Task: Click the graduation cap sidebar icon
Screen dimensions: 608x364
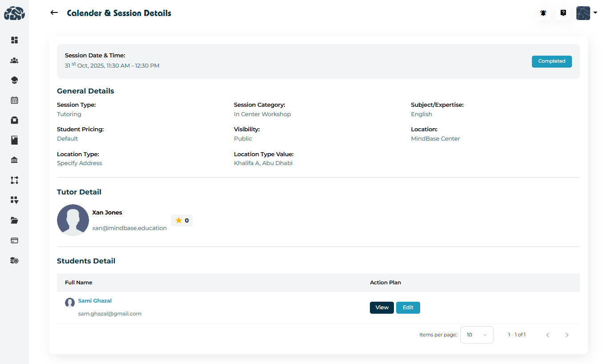Action: click(14, 81)
